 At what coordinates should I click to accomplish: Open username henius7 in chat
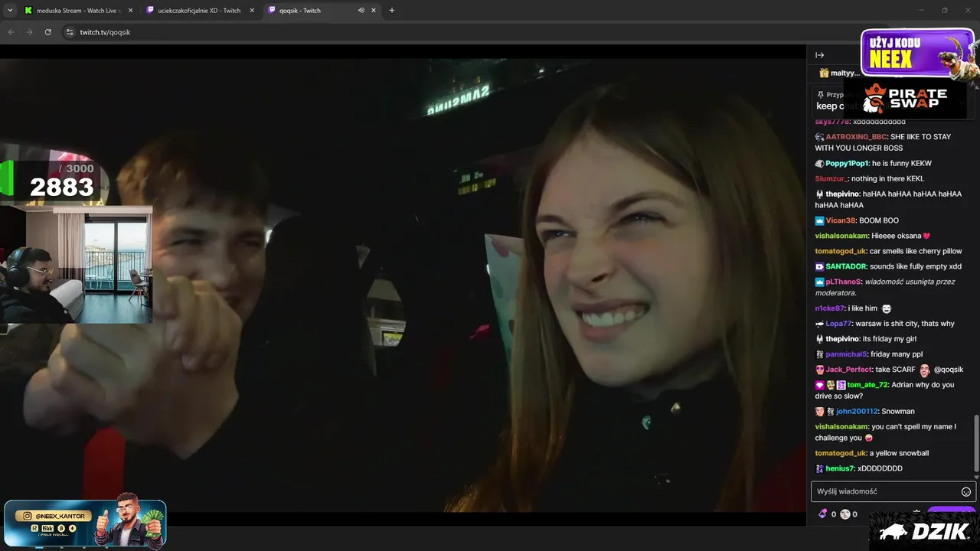(x=840, y=468)
